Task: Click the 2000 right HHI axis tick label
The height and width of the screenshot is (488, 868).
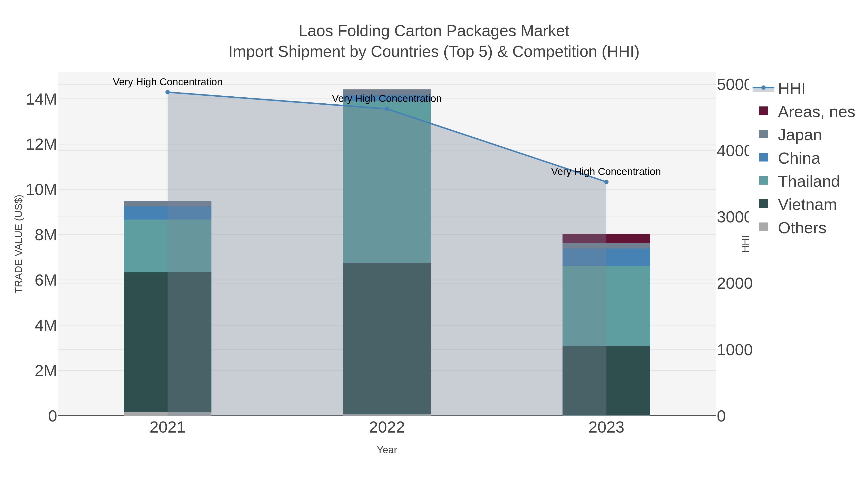Action: pos(735,284)
